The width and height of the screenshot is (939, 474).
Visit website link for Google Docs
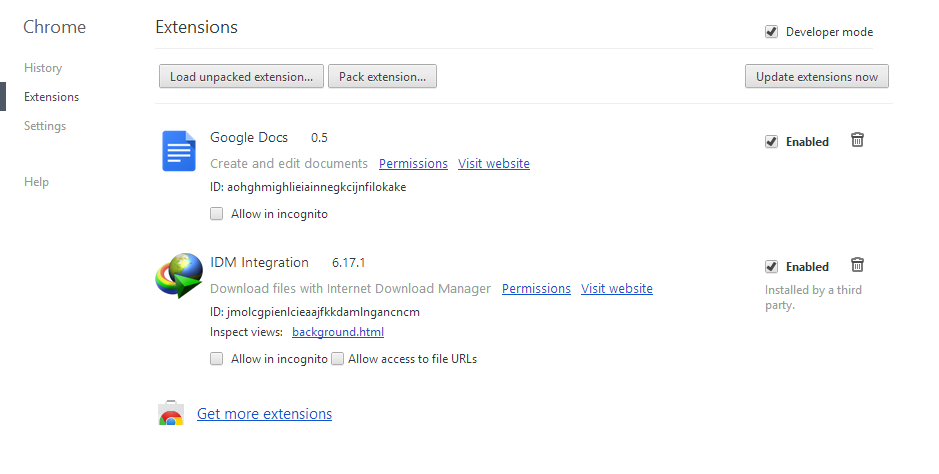click(494, 163)
